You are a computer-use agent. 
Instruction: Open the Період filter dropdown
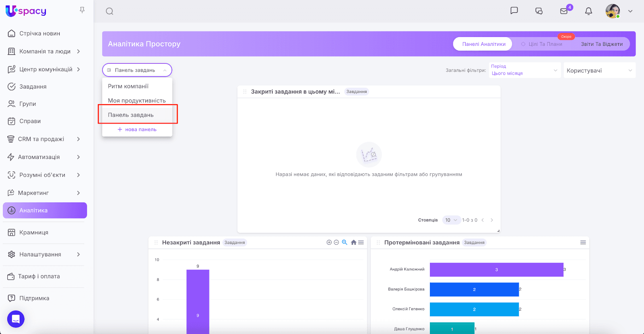[524, 70]
